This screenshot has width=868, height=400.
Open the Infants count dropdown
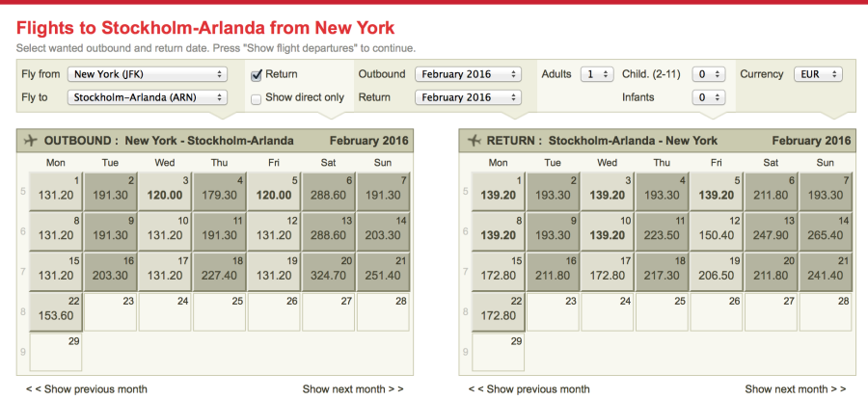(x=708, y=97)
